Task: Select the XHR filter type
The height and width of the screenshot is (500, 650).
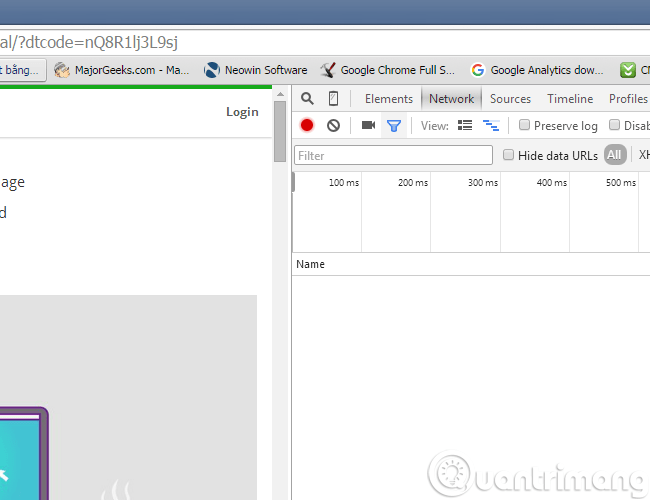Action: coord(644,155)
